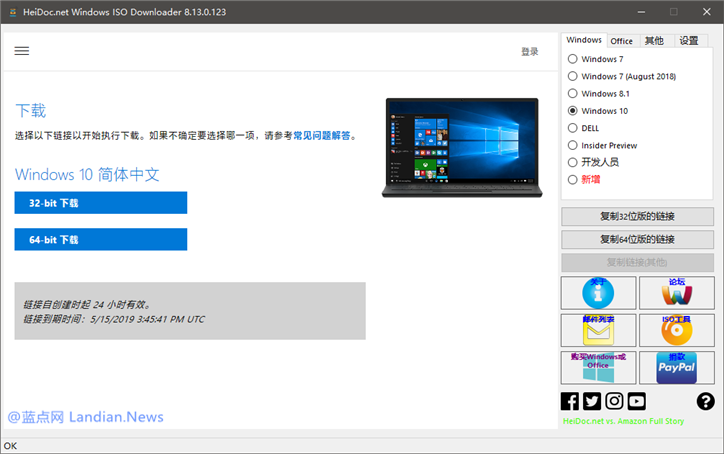Open the Twitter icon
Image resolution: width=724 pixels, height=454 pixels.
click(592, 401)
